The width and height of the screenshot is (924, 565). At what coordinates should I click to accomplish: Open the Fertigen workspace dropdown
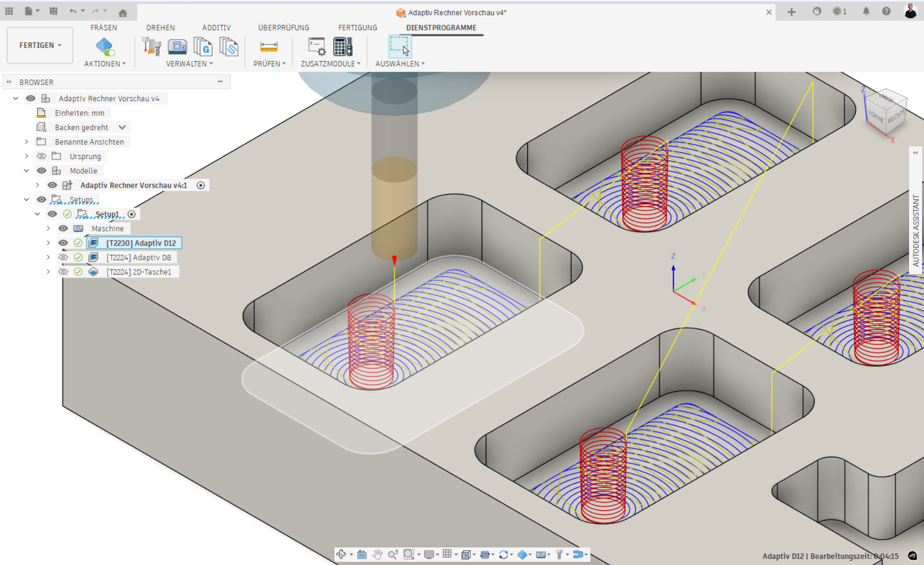click(x=40, y=45)
